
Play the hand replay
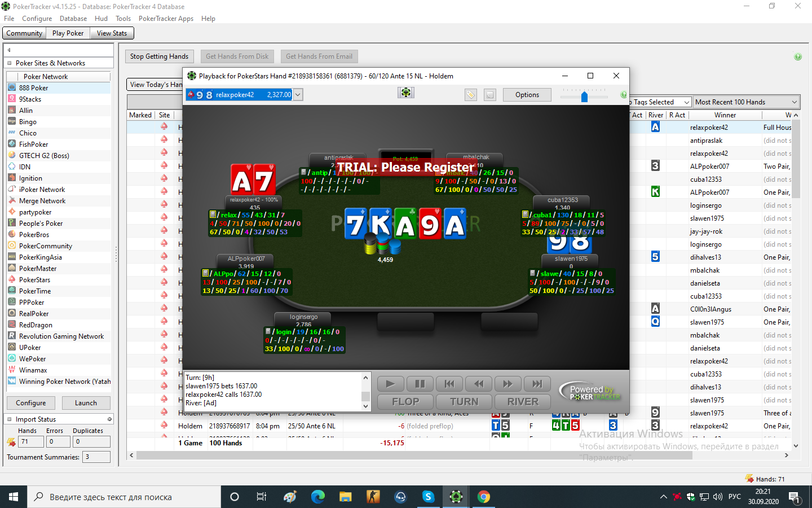(390, 384)
